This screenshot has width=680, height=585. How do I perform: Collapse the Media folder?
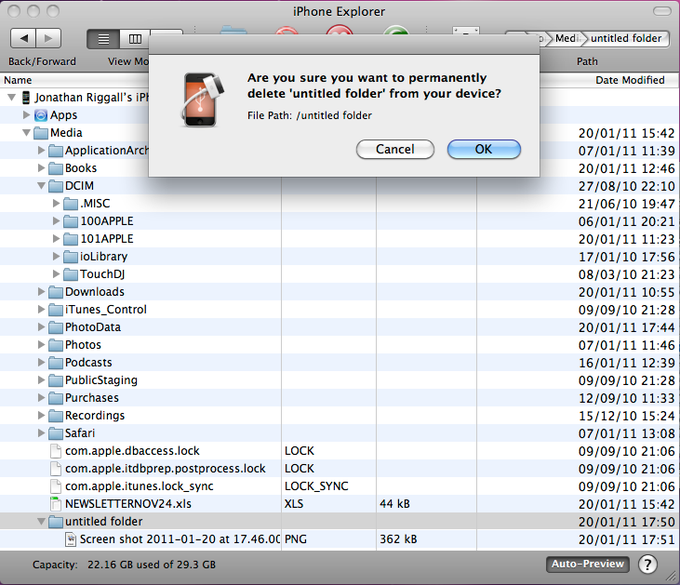point(26,133)
